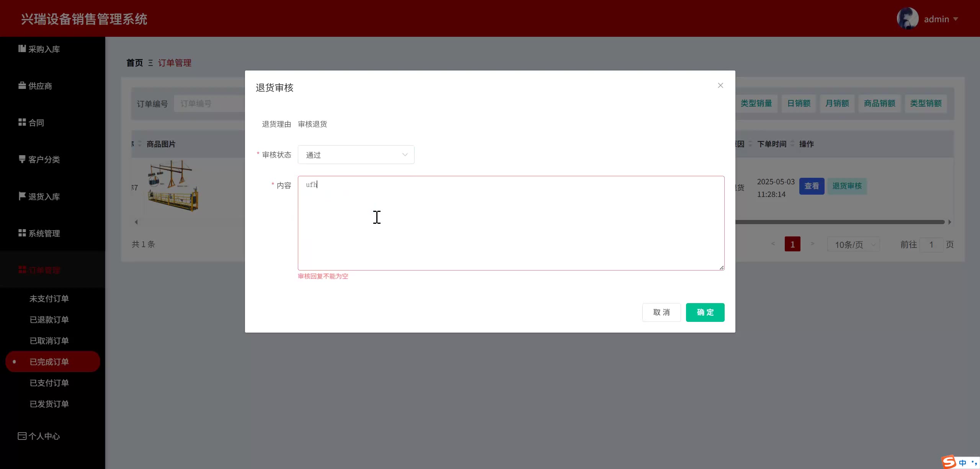This screenshot has height=469, width=980.
Task: Go to 首页 breadcrumb link
Action: 134,63
